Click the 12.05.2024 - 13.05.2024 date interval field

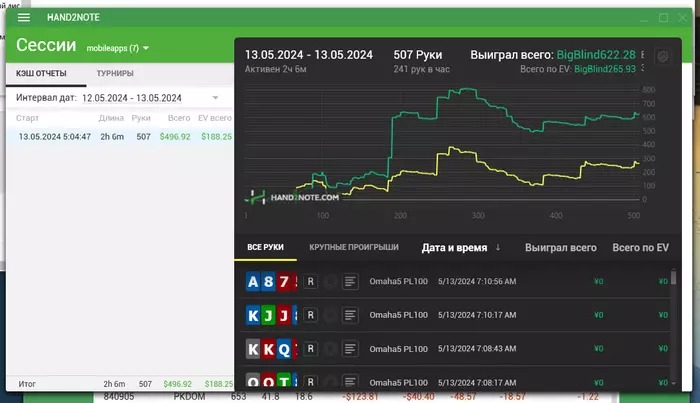click(132, 98)
